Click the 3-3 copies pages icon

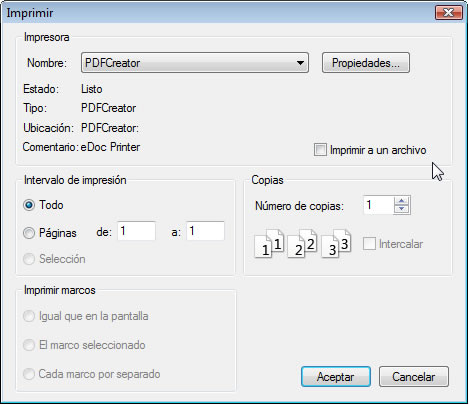336,244
